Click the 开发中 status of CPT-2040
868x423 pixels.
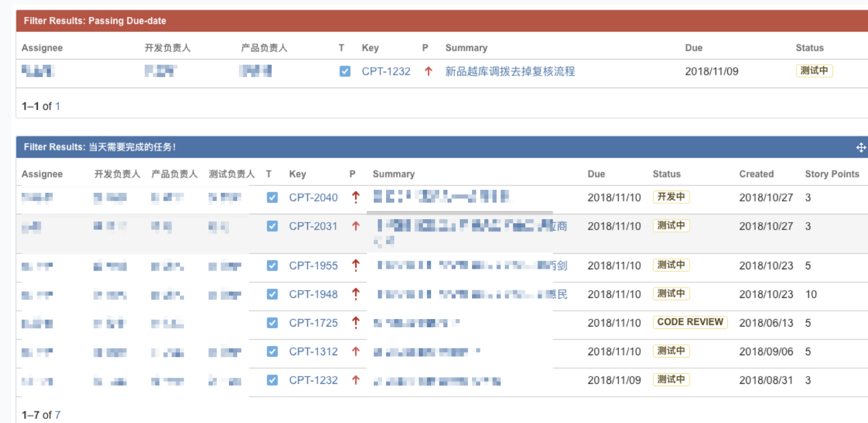671,197
